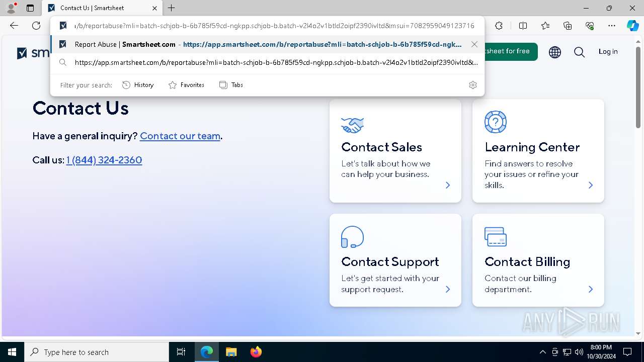Viewport: 644px width, 362px height.
Task: Click Try Smartsheet for free button
Action: [511, 51]
